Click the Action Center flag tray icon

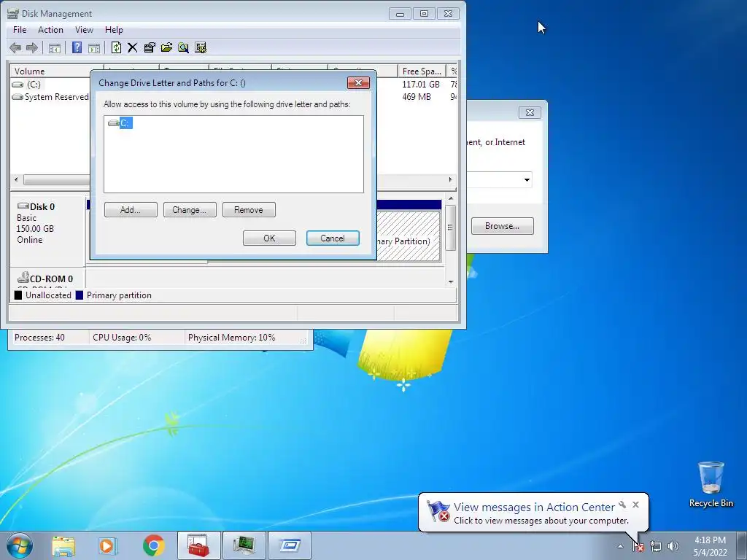point(638,546)
